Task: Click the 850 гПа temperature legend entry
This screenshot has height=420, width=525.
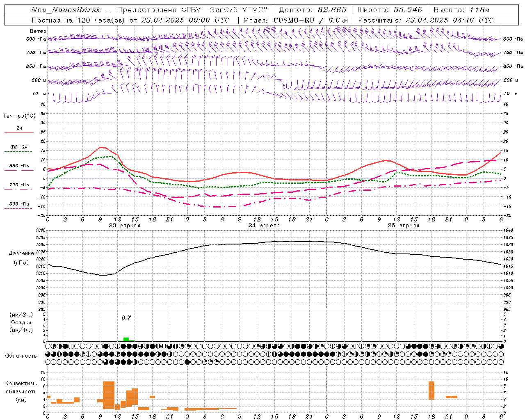Action: coord(19,166)
